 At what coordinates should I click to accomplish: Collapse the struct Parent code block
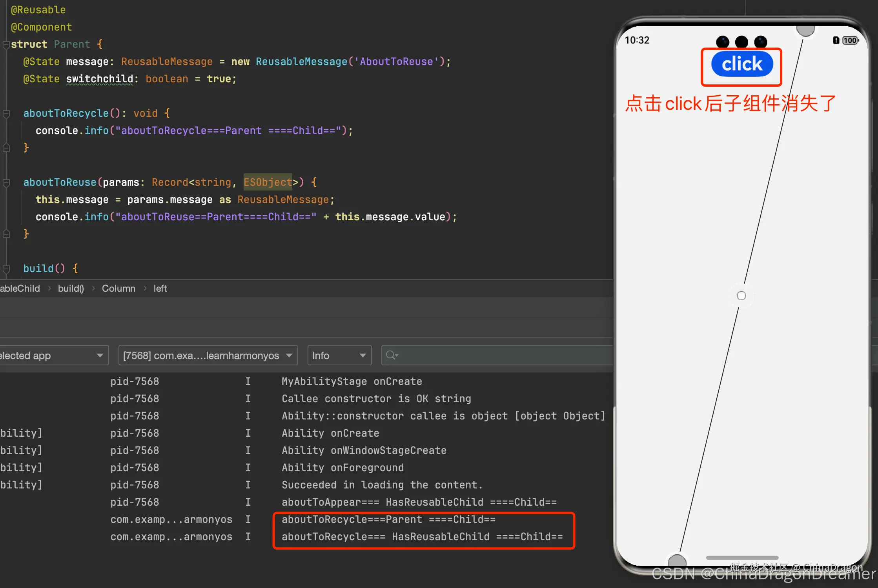(6, 45)
